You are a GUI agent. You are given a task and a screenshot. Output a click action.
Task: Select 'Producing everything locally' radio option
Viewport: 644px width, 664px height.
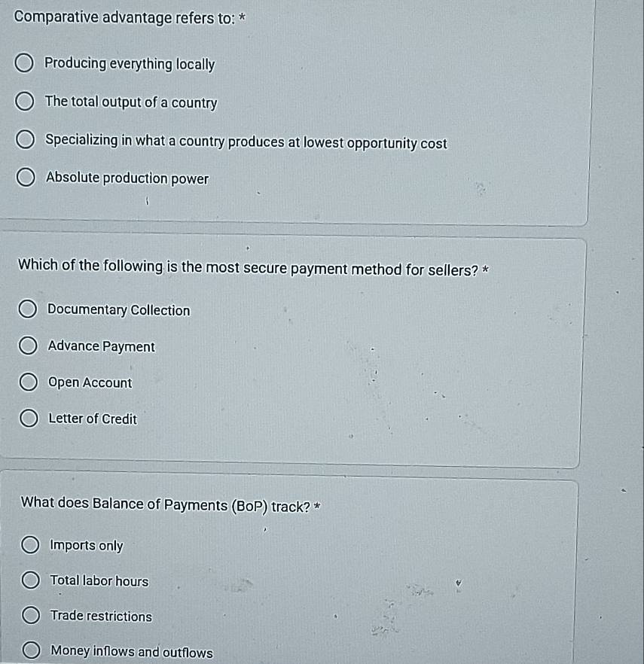pyautogui.click(x=24, y=62)
